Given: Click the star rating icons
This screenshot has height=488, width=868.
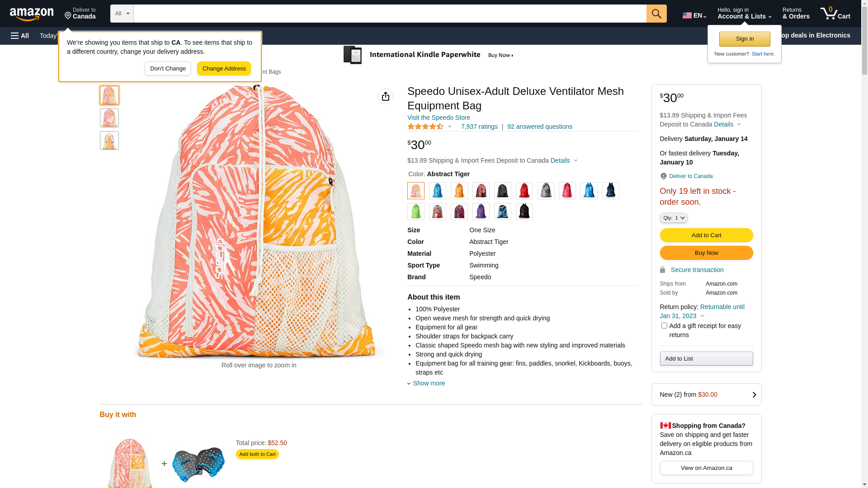Looking at the screenshot, I should pos(425,127).
